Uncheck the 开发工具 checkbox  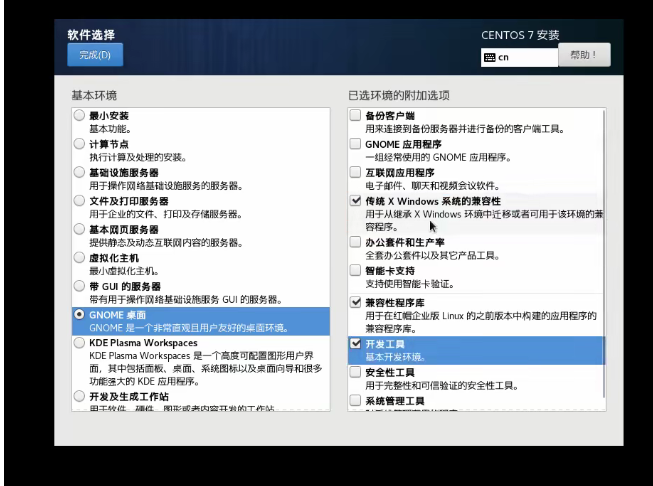(x=355, y=344)
